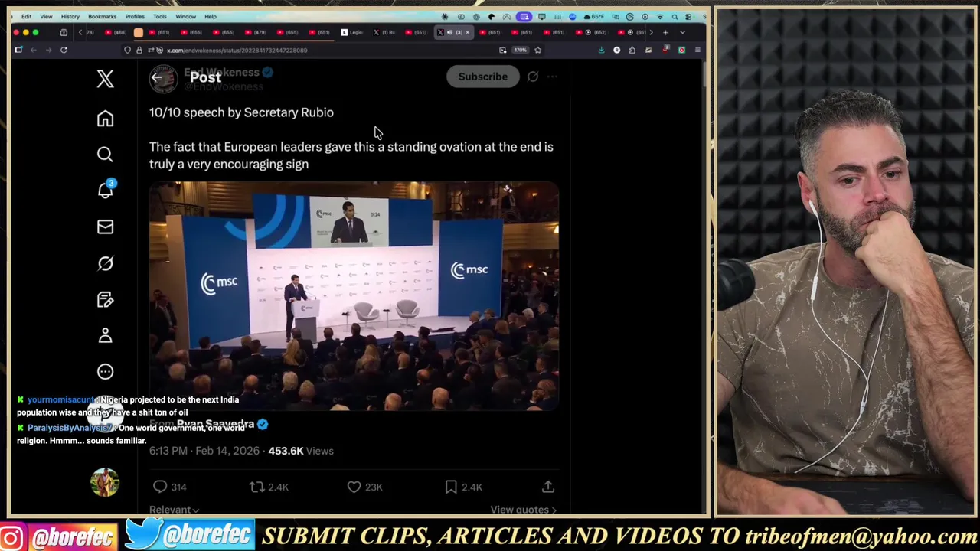
Task: Switch to the Legion tab
Action: (352, 32)
